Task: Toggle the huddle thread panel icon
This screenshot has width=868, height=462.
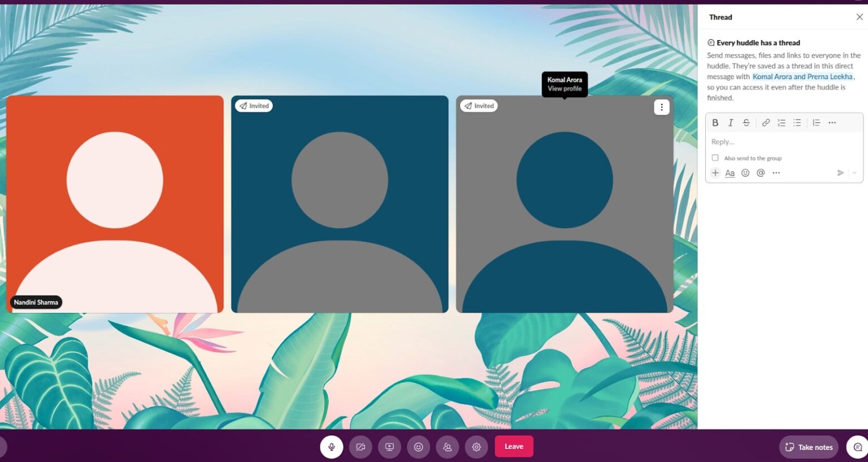Action: [x=857, y=447]
